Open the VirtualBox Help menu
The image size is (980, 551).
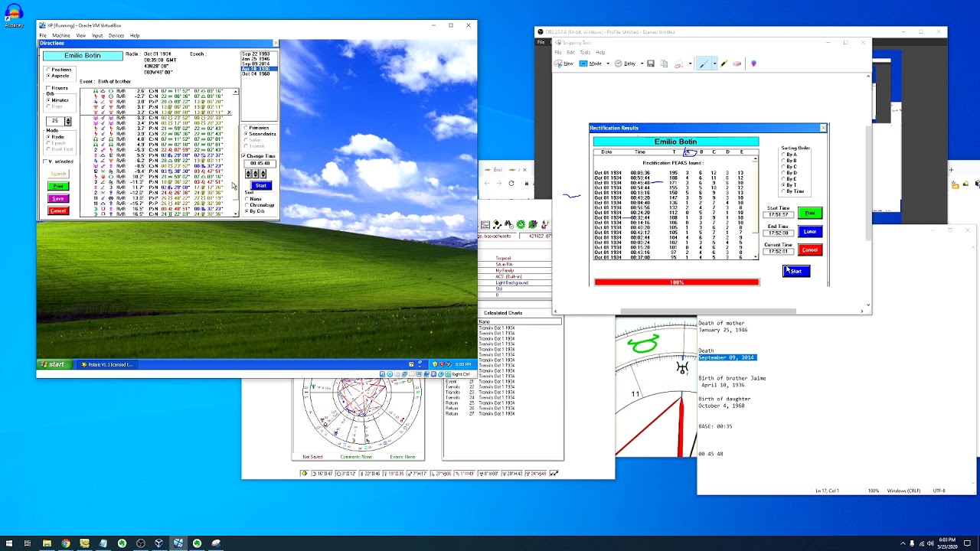(x=135, y=35)
